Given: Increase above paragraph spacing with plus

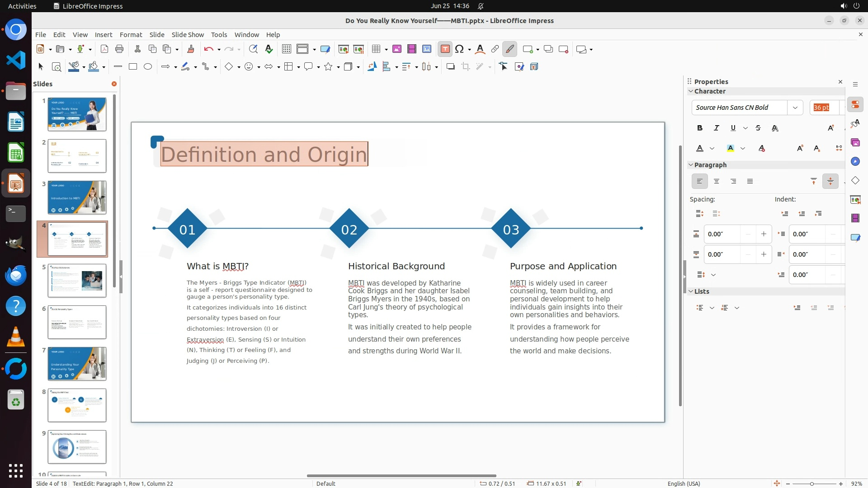Looking at the screenshot, I should pyautogui.click(x=764, y=234).
